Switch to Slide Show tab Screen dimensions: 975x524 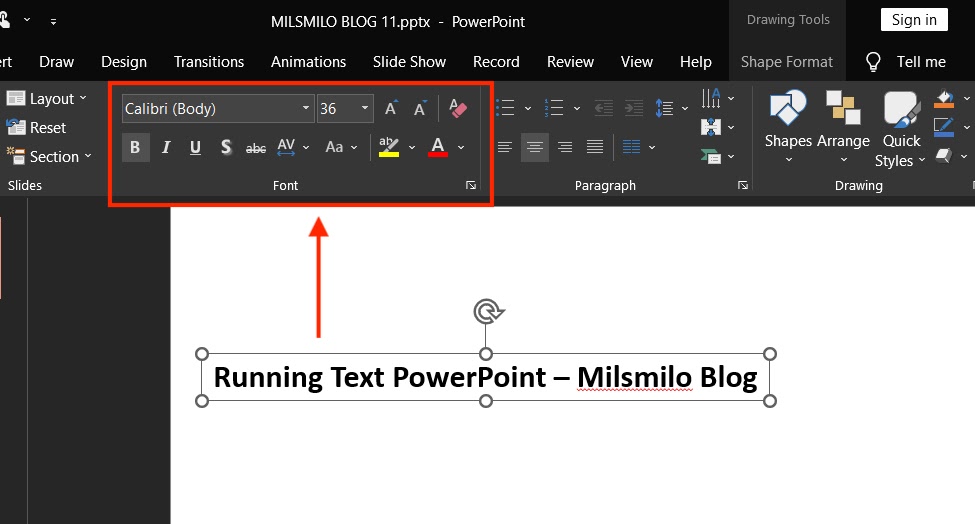[x=409, y=62]
